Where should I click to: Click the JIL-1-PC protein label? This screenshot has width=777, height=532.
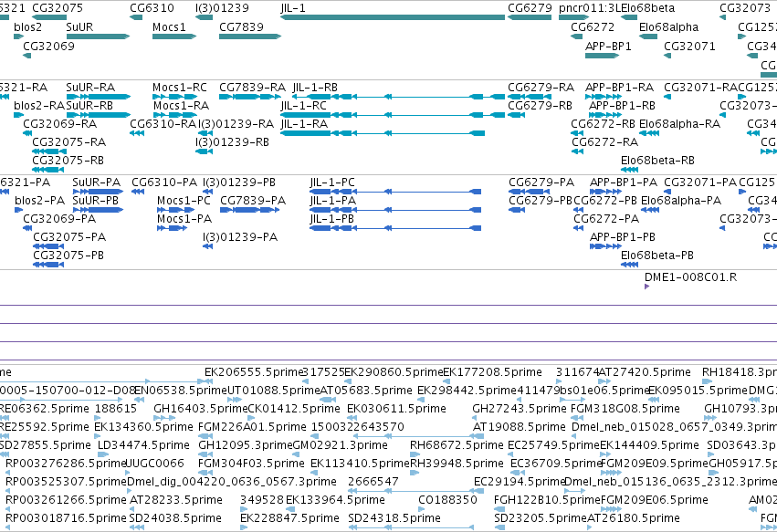point(332,183)
